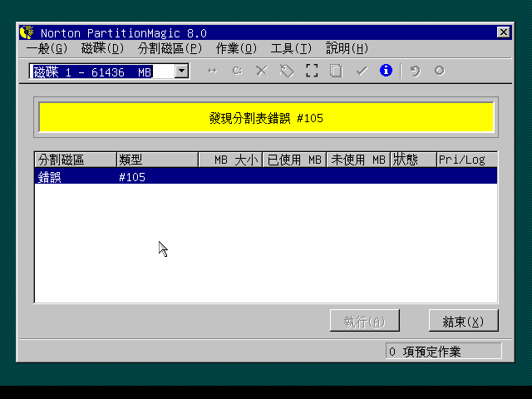Click the 類型 column header
532x399 pixels.
tap(157, 160)
